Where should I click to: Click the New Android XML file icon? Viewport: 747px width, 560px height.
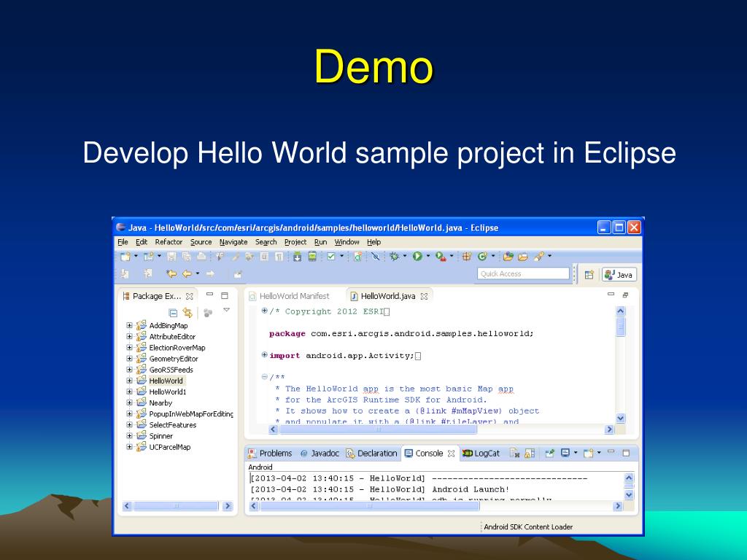tap(357, 257)
